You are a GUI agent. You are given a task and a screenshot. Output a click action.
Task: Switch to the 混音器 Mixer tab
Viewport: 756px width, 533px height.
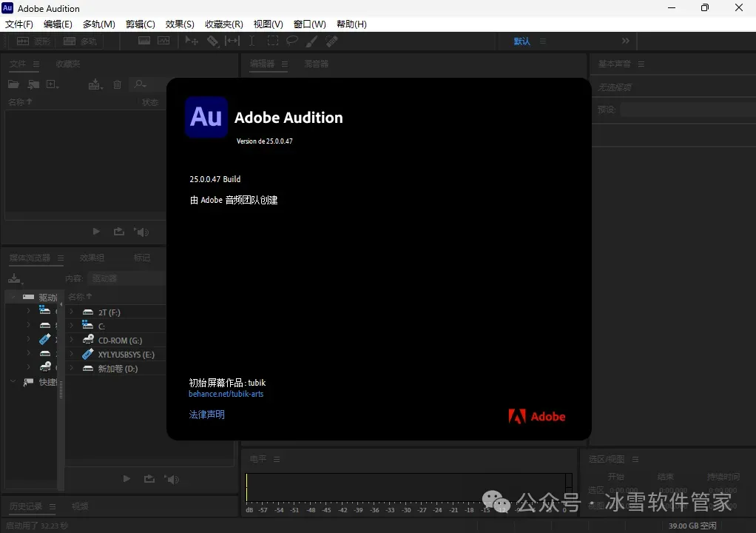click(317, 64)
